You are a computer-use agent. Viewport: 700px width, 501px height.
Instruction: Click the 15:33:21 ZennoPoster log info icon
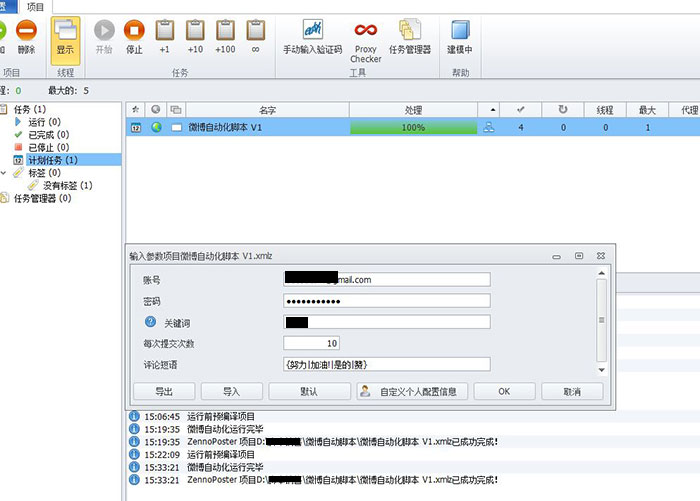(x=134, y=480)
